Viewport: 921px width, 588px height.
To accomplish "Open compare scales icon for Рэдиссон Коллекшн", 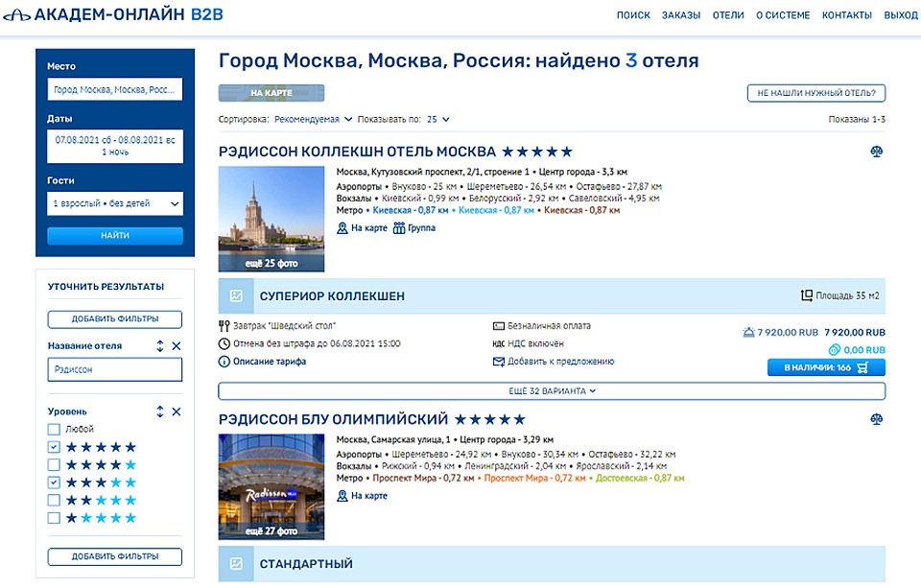I will click(876, 152).
